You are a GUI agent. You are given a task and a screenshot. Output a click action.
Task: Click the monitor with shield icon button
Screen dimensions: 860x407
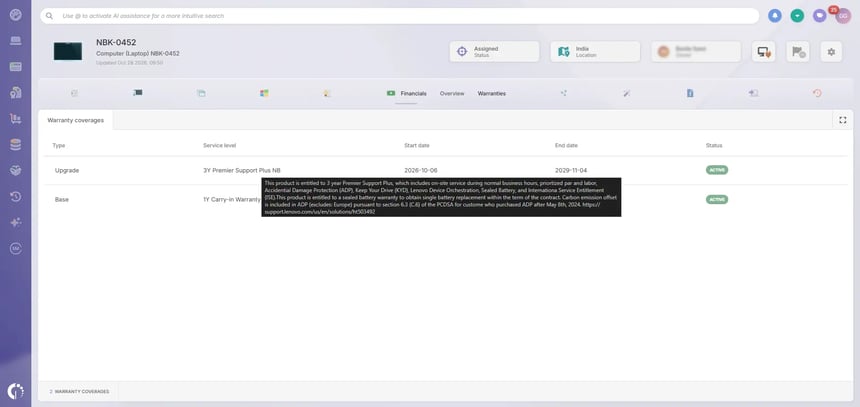(763, 52)
